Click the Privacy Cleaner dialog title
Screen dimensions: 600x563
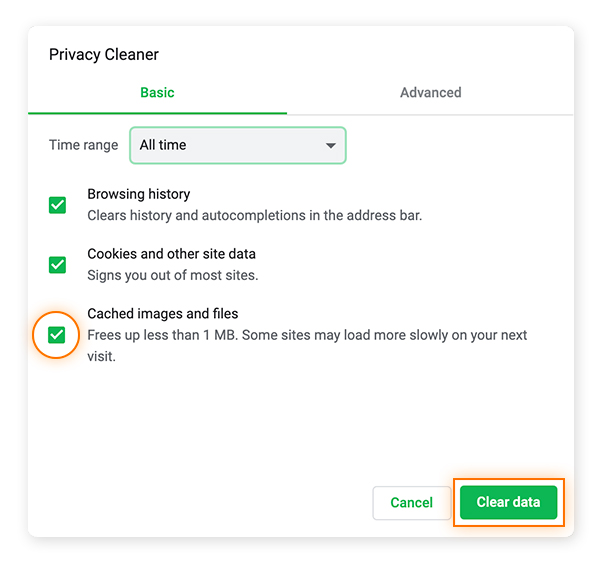104,54
